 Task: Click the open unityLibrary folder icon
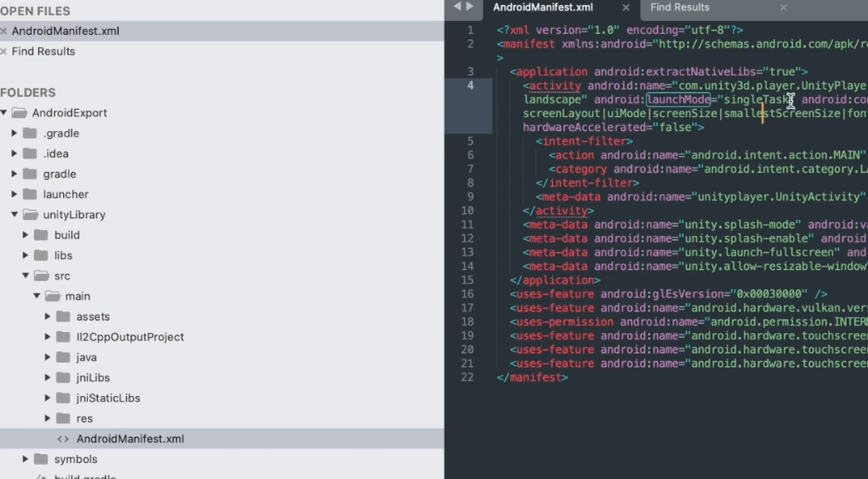click(x=31, y=215)
